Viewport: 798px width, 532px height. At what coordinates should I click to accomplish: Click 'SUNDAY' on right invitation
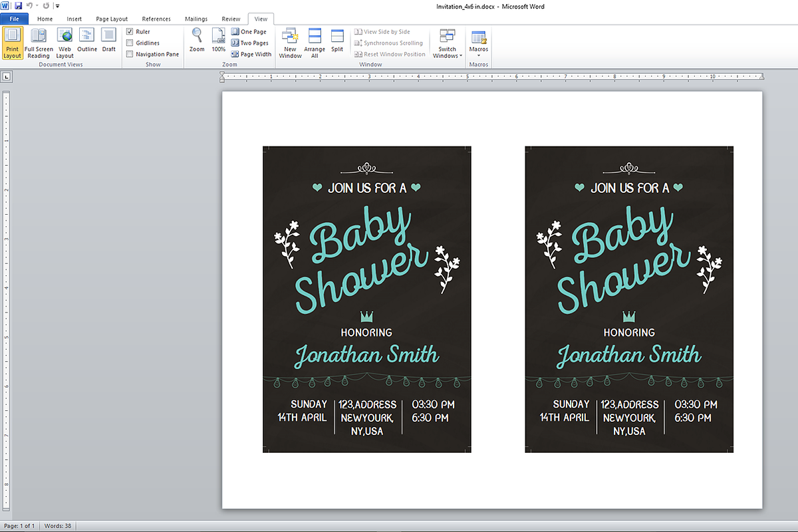coord(571,404)
